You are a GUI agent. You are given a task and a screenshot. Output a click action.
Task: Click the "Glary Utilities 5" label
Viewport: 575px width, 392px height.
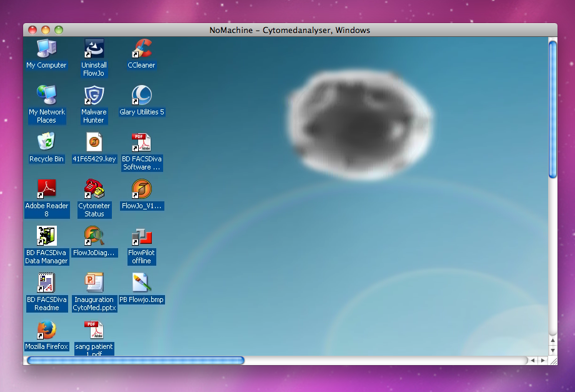pos(141,112)
